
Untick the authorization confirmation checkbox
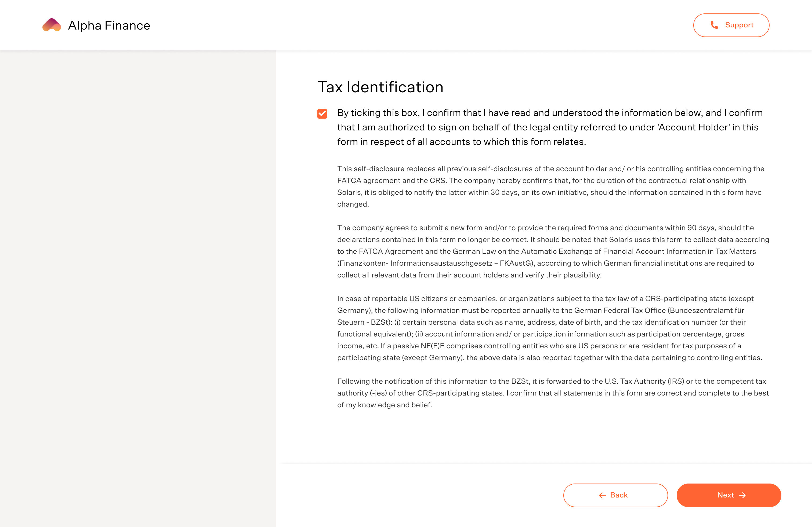pos(322,114)
